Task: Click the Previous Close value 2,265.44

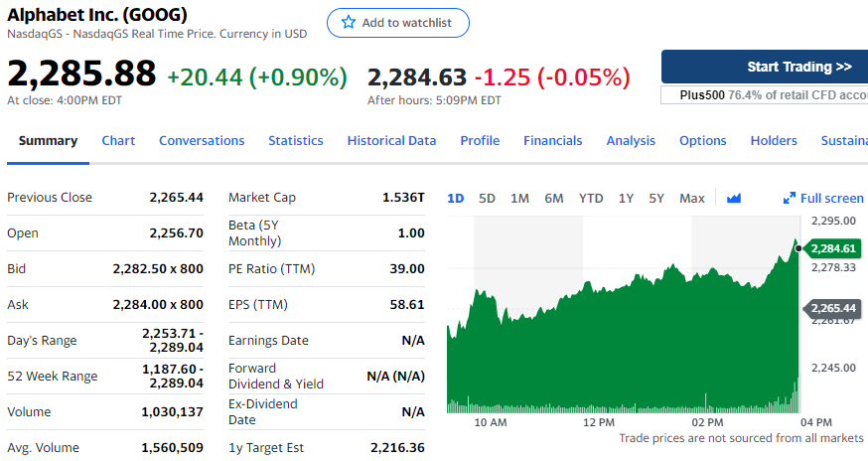Action: coord(176,198)
